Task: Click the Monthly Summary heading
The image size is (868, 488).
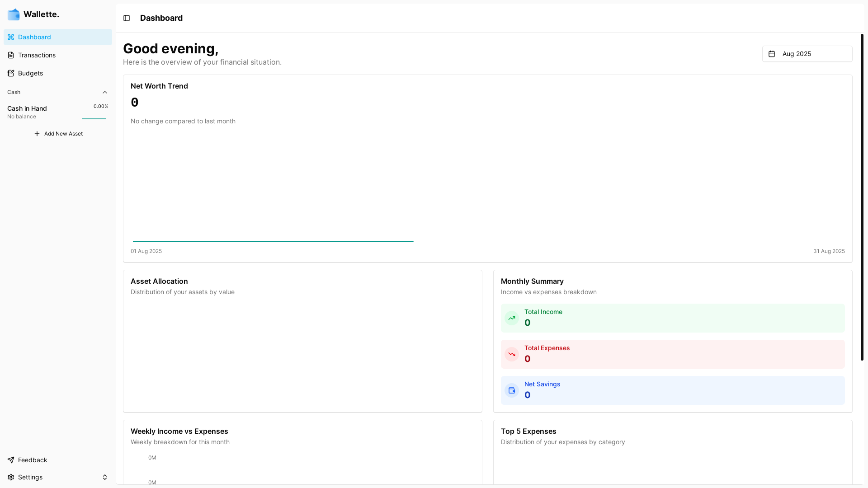Action: [532, 281]
